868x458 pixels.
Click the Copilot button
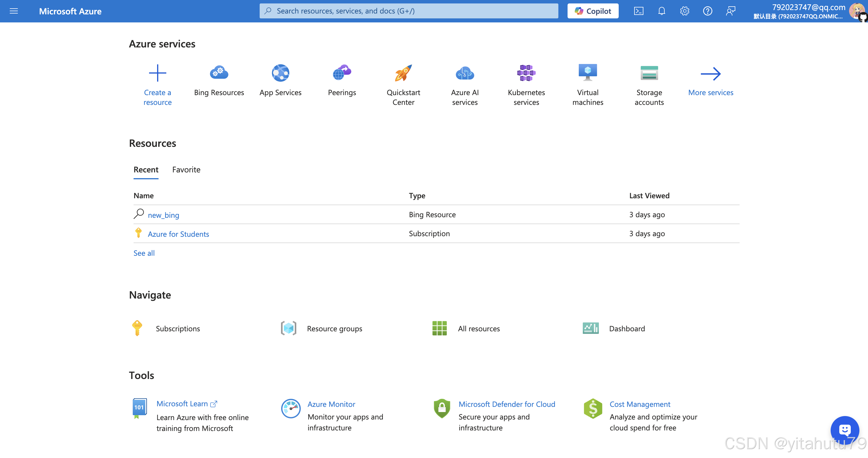593,11
